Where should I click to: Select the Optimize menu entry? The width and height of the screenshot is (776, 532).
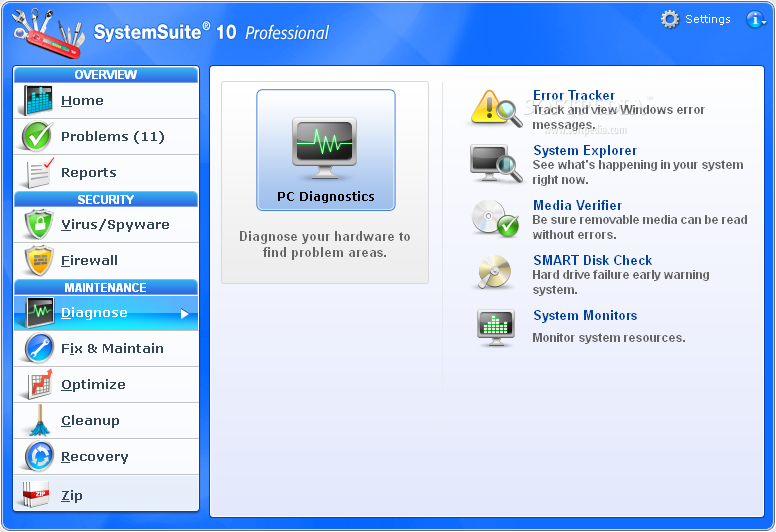point(106,385)
